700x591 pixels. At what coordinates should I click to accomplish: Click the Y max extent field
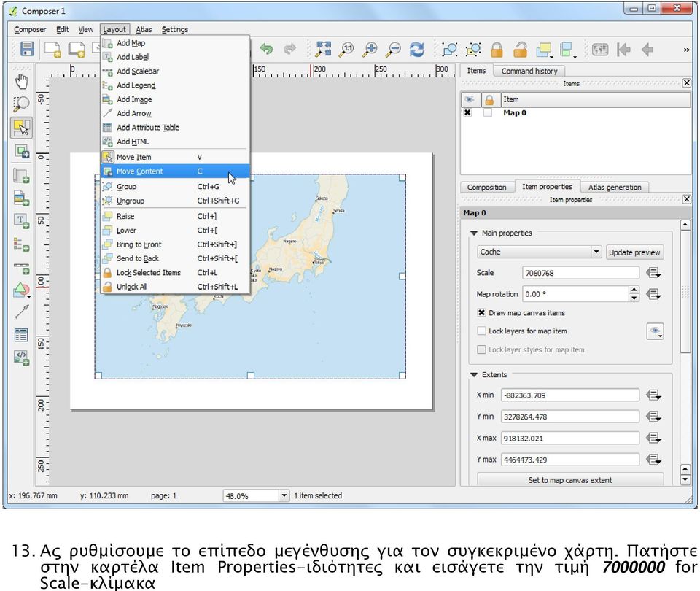(569, 460)
